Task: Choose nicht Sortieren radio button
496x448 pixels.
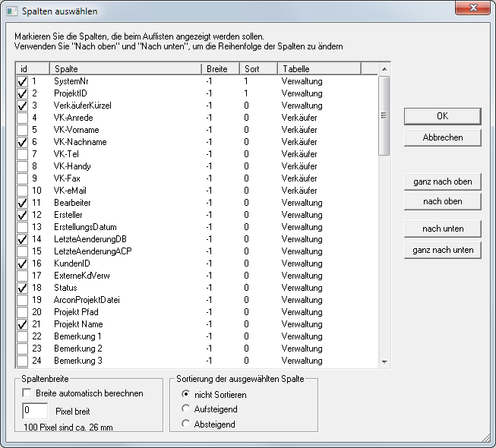Action: tap(185, 395)
